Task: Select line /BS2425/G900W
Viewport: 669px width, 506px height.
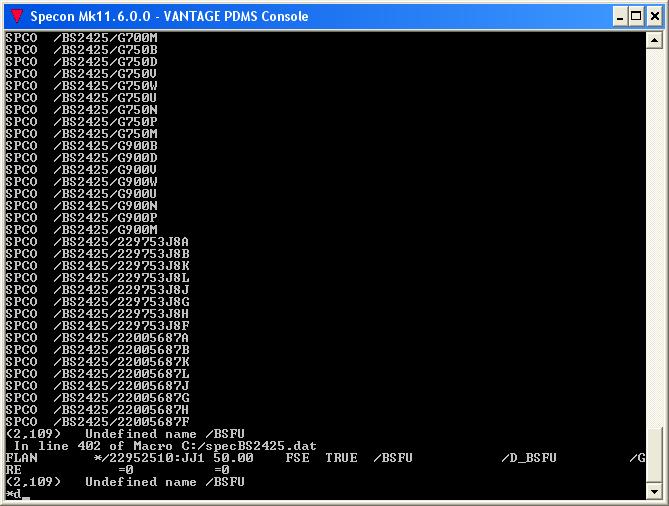Action: coord(81,181)
